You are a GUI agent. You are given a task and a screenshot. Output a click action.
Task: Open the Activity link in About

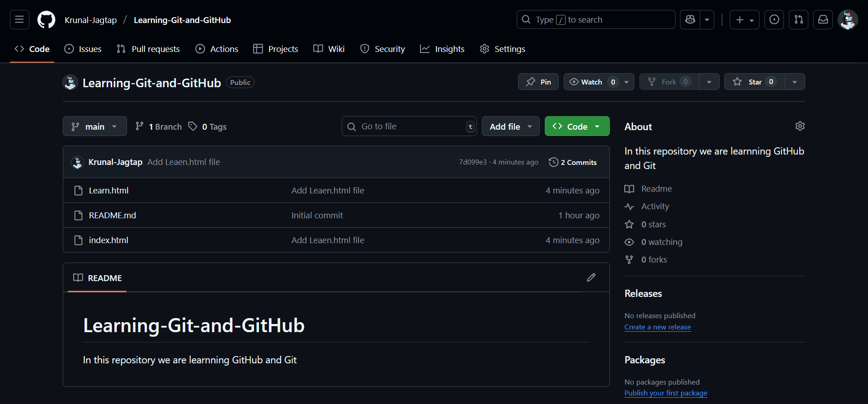click(646, 206)
